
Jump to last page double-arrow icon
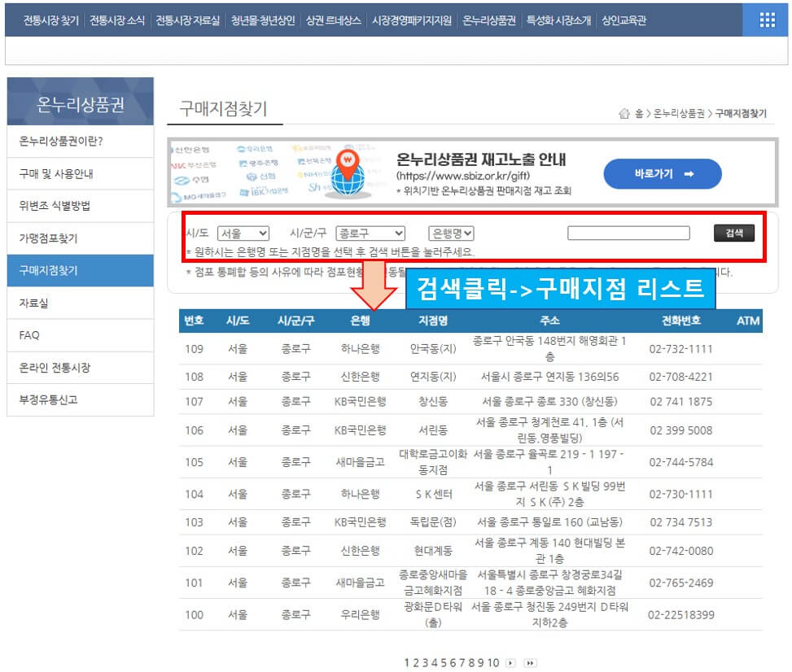click(530, 663)
